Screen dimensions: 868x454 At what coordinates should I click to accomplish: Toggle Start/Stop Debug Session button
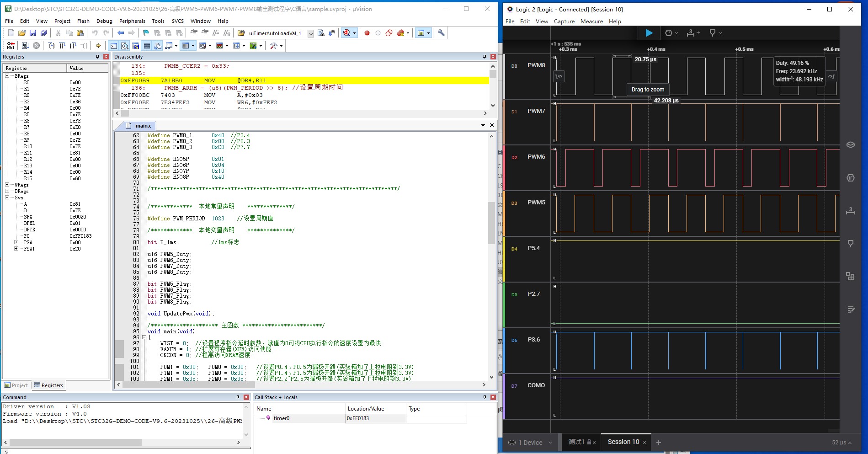point(346,33)
